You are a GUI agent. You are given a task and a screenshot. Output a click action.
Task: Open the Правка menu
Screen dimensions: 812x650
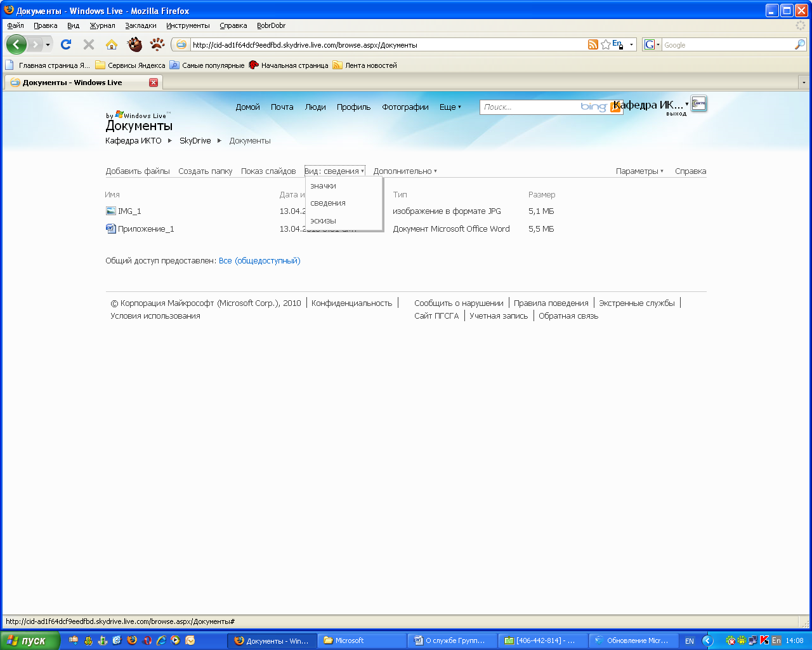[x=46, y=25]
